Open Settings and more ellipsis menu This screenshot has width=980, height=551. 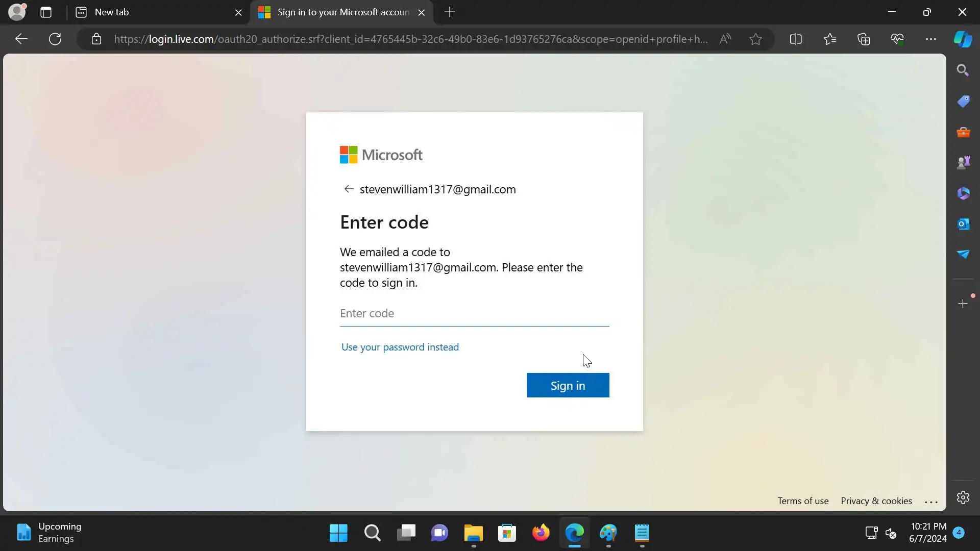click(x=930, y=39)
